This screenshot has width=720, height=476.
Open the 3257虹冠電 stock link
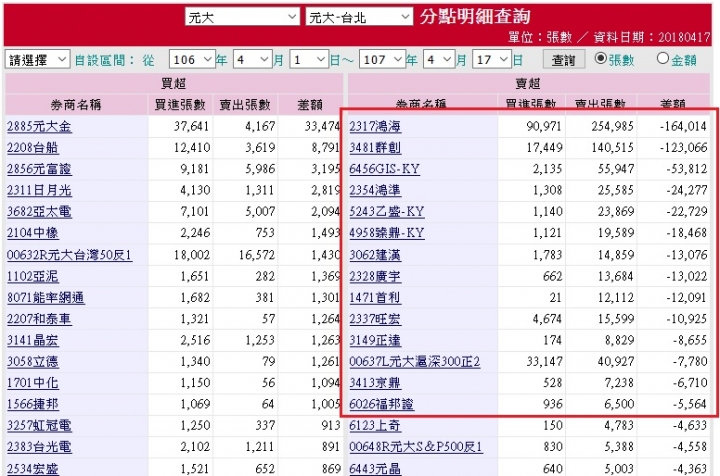tap(39, 425)
